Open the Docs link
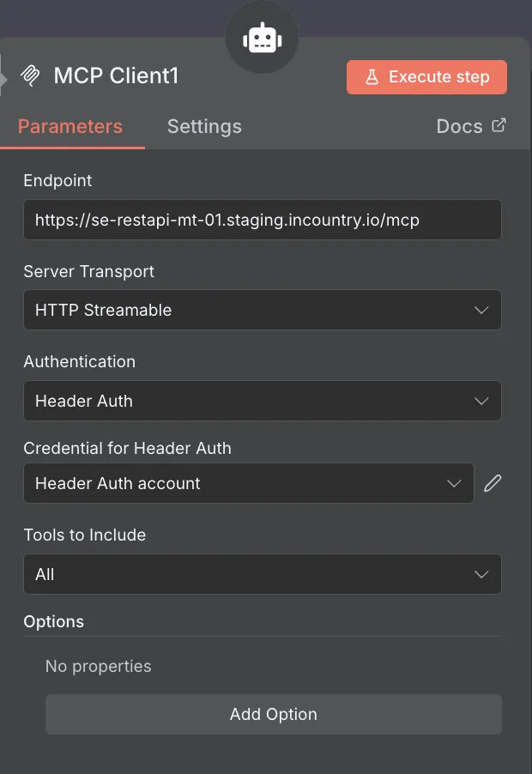Image resolution: width=532 pixels, height=774 pixels. 460,126
